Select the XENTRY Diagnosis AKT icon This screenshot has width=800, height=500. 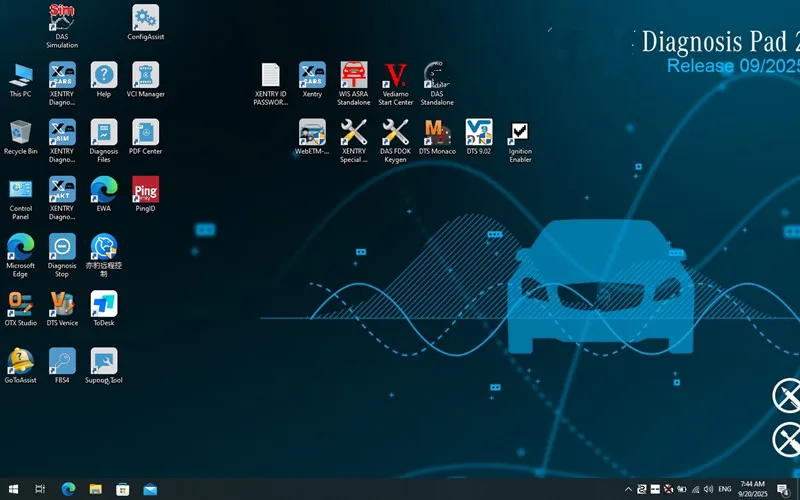[x=62, y=197]
